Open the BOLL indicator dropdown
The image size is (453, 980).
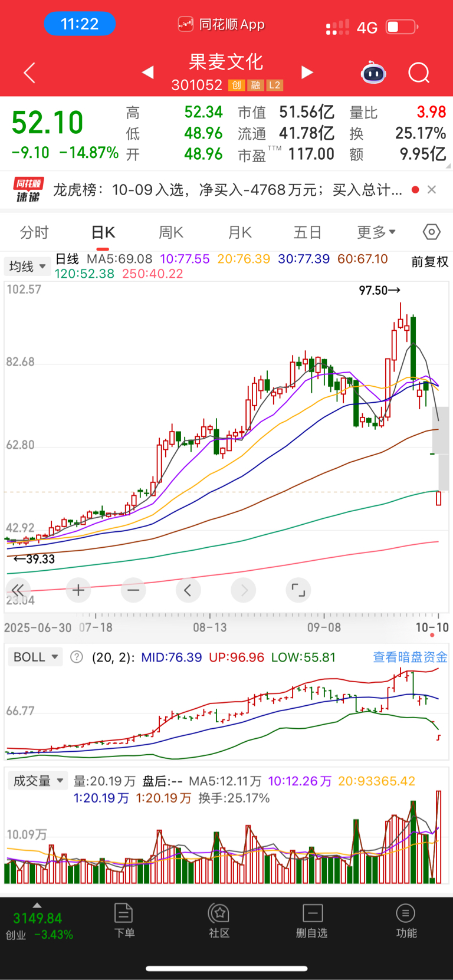(35, 657)
